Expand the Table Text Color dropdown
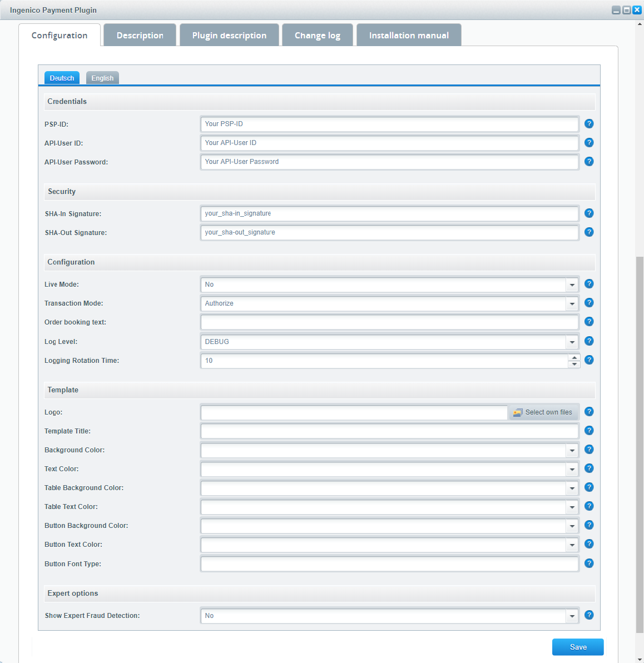 coord(572,507)
